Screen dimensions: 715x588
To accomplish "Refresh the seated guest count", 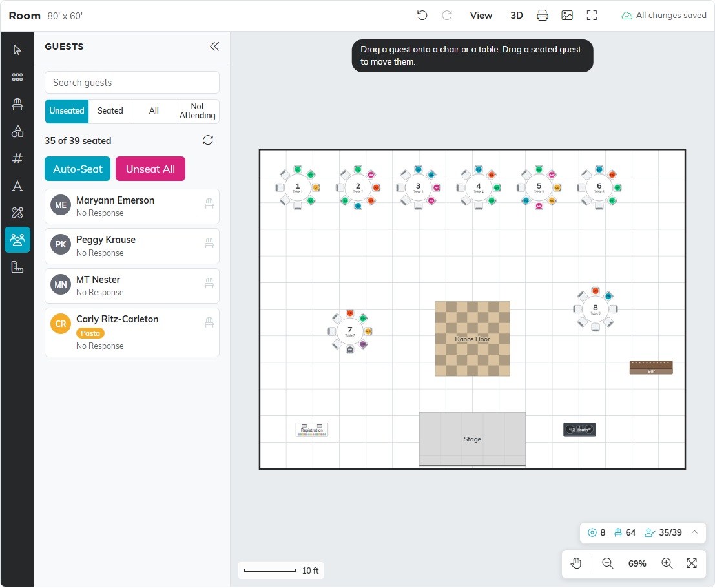I will coord(208,140).
